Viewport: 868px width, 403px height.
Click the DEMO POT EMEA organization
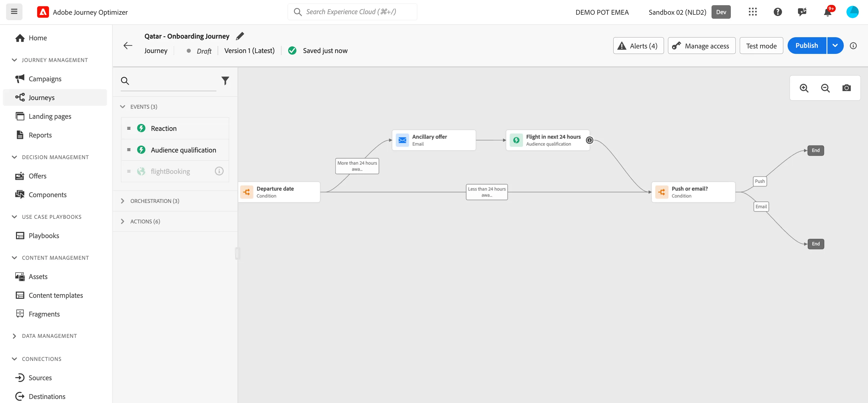[x=602, y=12]
